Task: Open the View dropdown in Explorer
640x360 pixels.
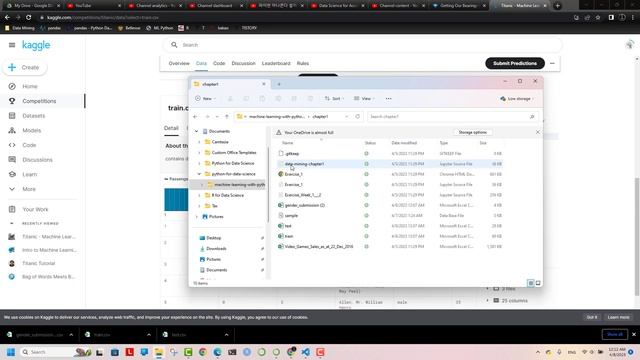Action: pyautogui.click(x=364, y=99)
